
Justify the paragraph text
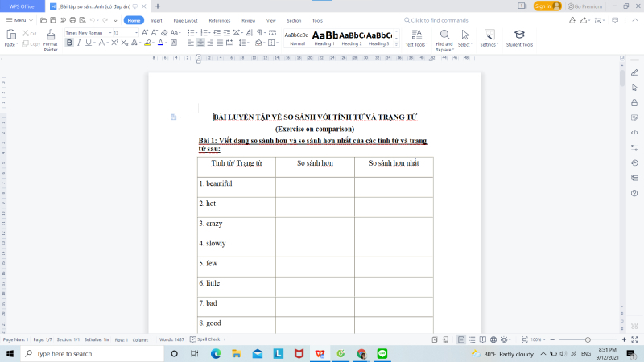[220, 43]
